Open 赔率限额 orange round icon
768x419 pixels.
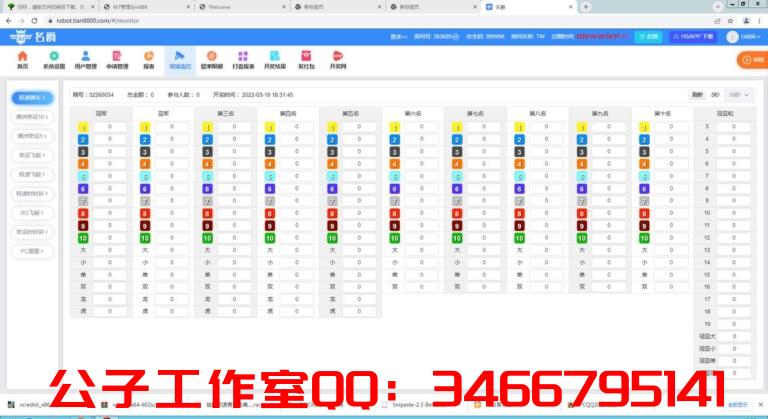[212, 60]
